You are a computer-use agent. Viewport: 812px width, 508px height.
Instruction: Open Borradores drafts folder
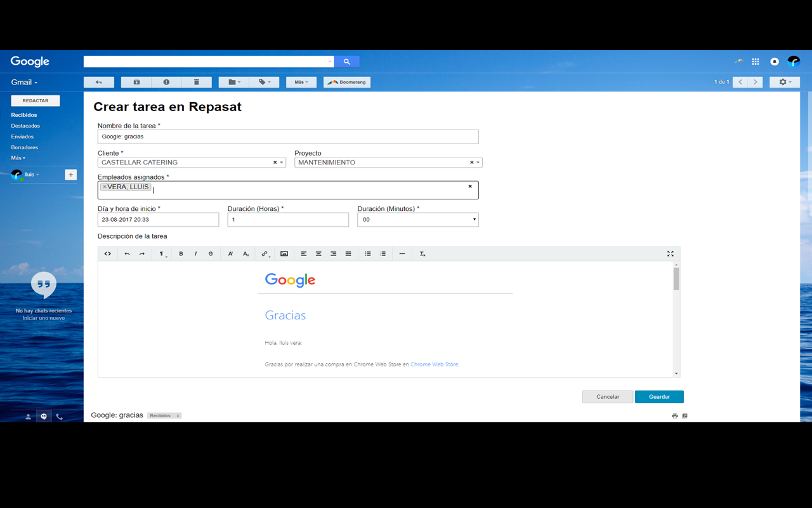pos(25,147)
